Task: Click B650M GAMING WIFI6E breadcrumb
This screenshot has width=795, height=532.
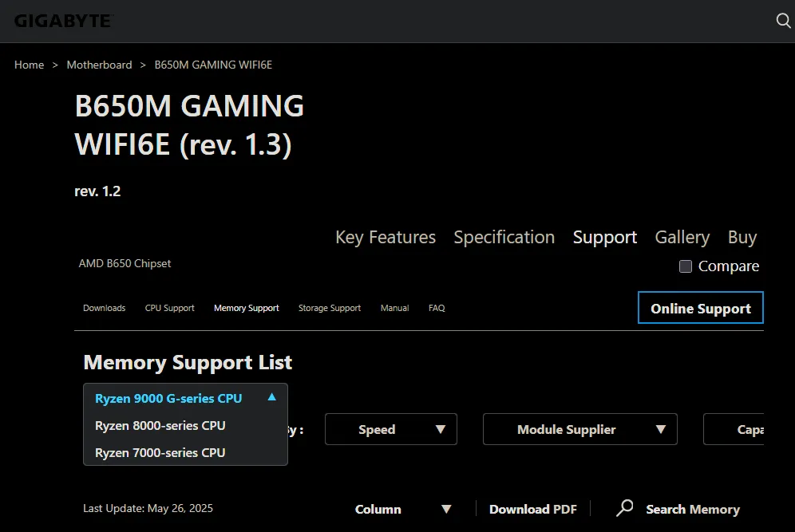Action: pos(213,65)
